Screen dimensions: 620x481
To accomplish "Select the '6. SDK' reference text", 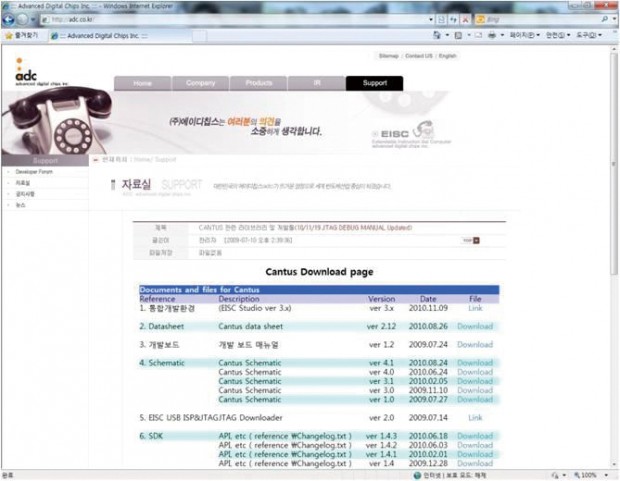I will click(x=151, y=436).
